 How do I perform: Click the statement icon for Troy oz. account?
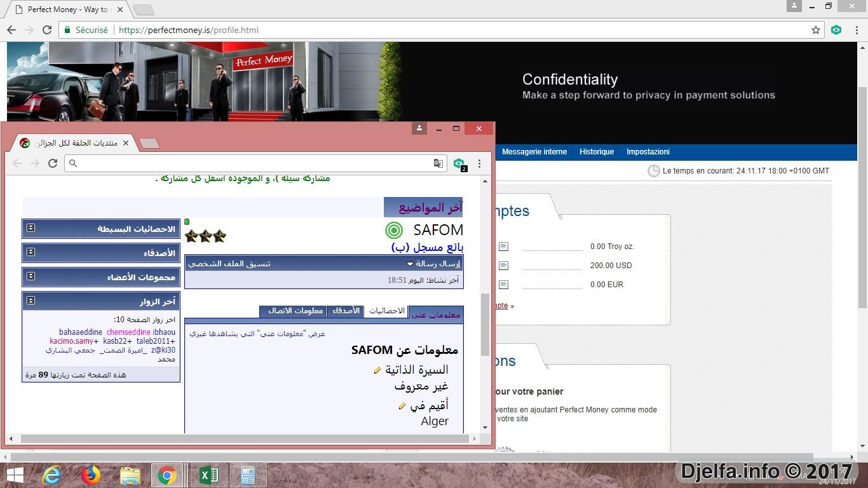(x=504, y=247)
